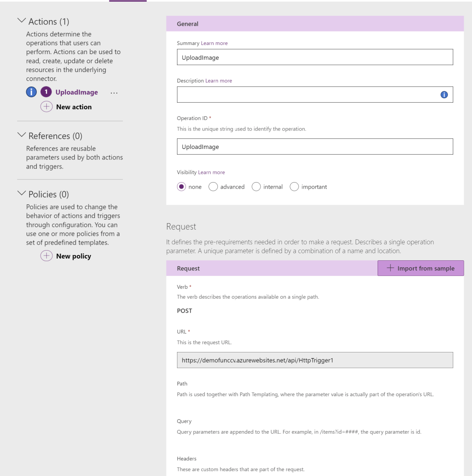The image size is (472, 476).
Task: Click into the Operation ID text field
Action: point(315,147)
